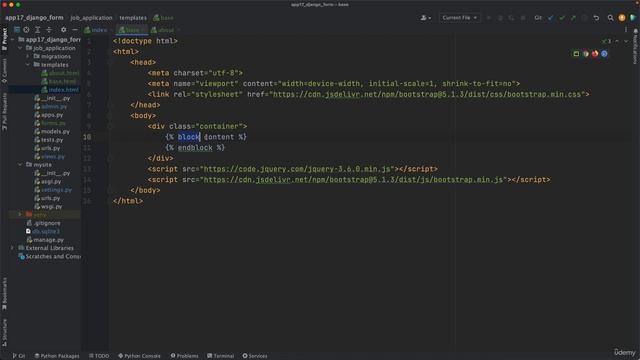Viewport: 640px width, 360px height.
Task: Open in built-in preview browser icon
Action: point(576,53)
